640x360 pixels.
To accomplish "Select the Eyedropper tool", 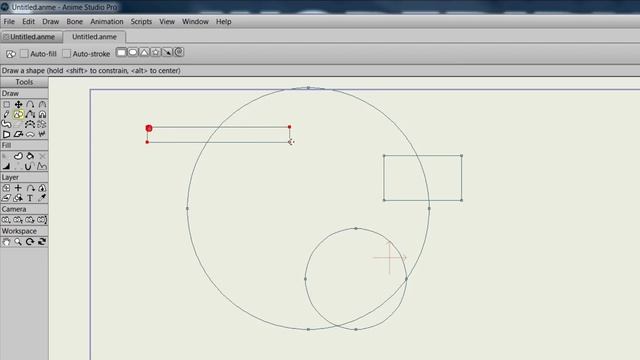I will [42, 198].
